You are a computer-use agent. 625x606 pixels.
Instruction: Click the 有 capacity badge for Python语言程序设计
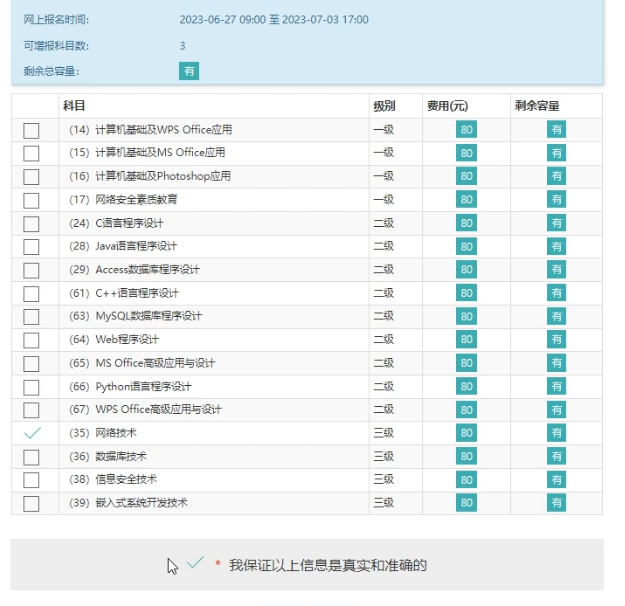[556, 386]
